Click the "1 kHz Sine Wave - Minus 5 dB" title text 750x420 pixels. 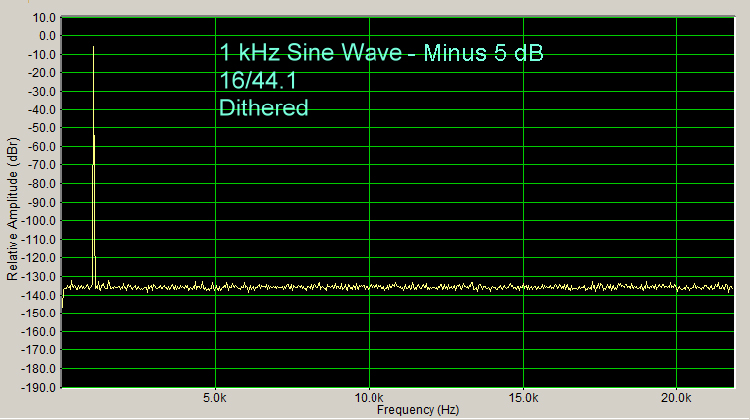click(380, 54)
